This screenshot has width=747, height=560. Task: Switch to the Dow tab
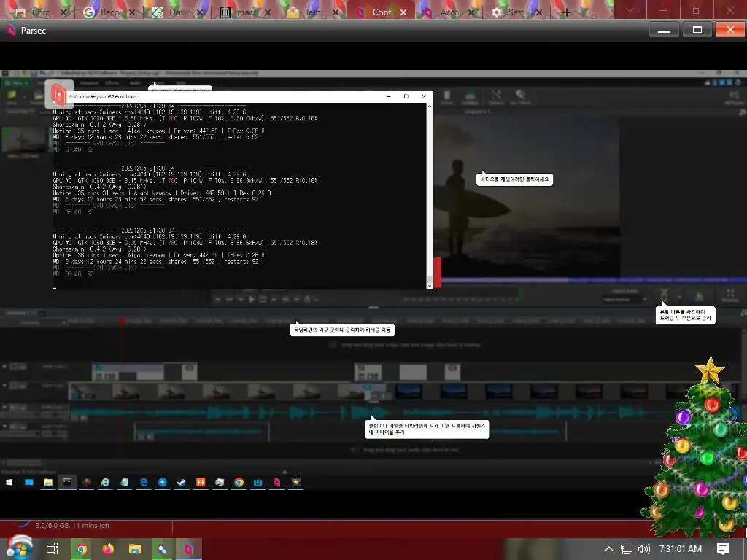pyautogui.click(x=178, y=12)
